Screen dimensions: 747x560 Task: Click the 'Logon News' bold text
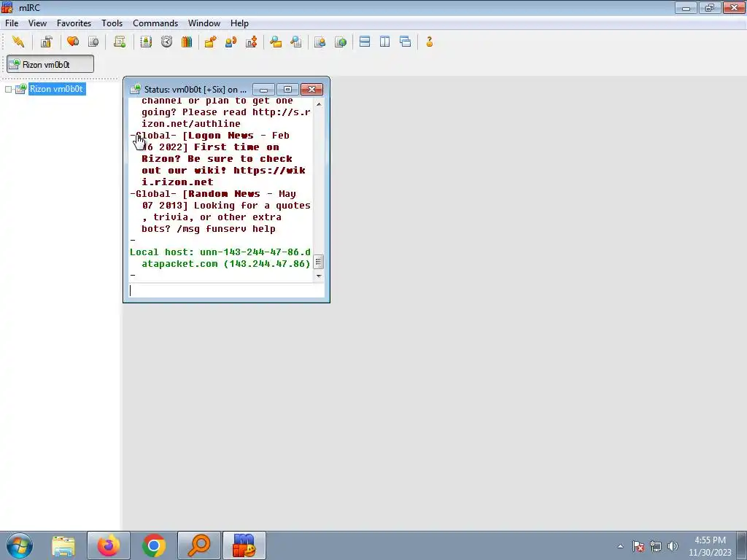[220, 135]
